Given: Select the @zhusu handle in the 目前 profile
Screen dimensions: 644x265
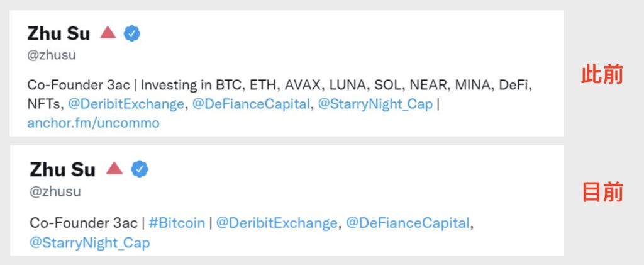Looking at the screenshot, I should pos(55,191).
